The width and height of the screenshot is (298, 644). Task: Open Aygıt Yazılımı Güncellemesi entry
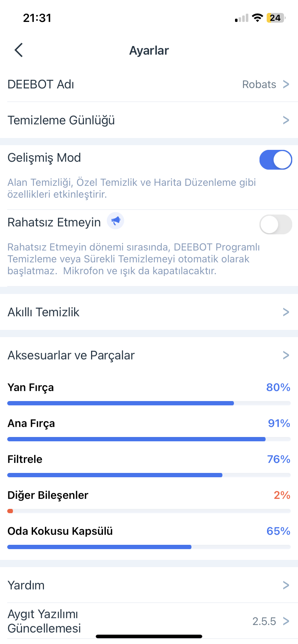149,621
